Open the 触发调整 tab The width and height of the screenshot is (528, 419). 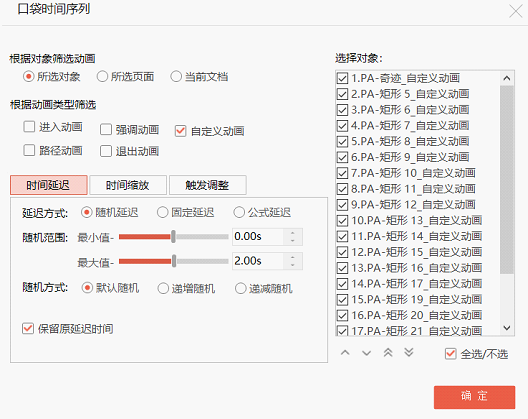click(207, 185)
